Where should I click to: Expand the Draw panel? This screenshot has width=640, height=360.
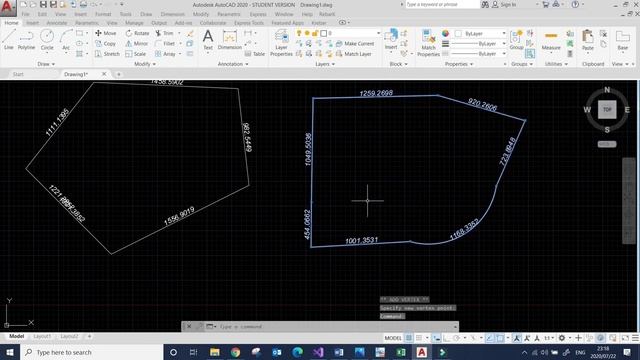click(x=46, y=64)
